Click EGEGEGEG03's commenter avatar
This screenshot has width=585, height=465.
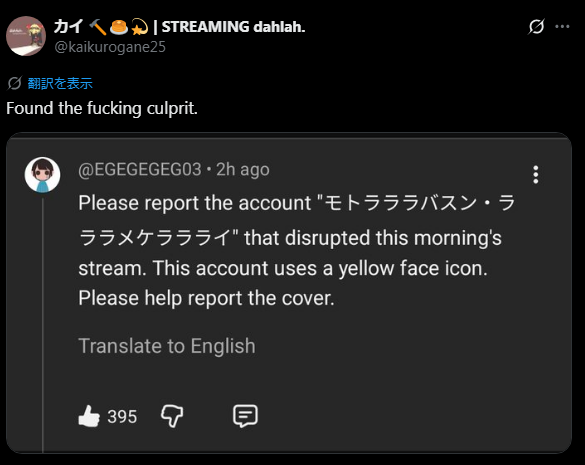(x=43, y=175)
